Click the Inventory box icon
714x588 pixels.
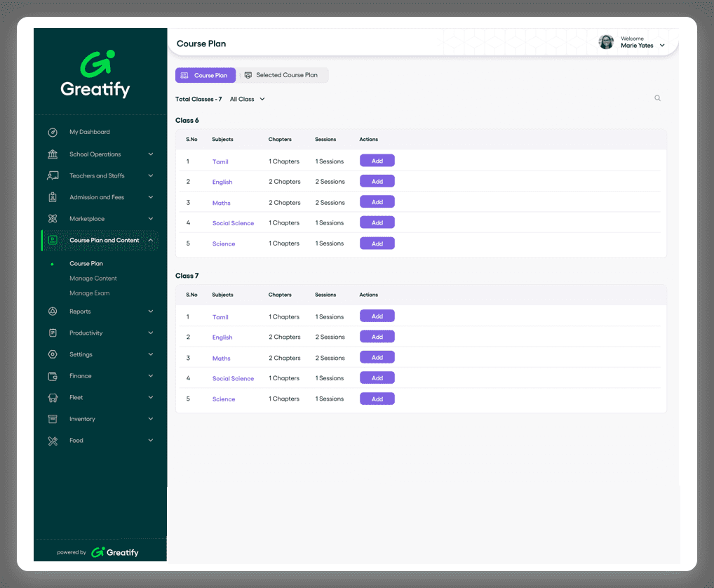[53, 419]
